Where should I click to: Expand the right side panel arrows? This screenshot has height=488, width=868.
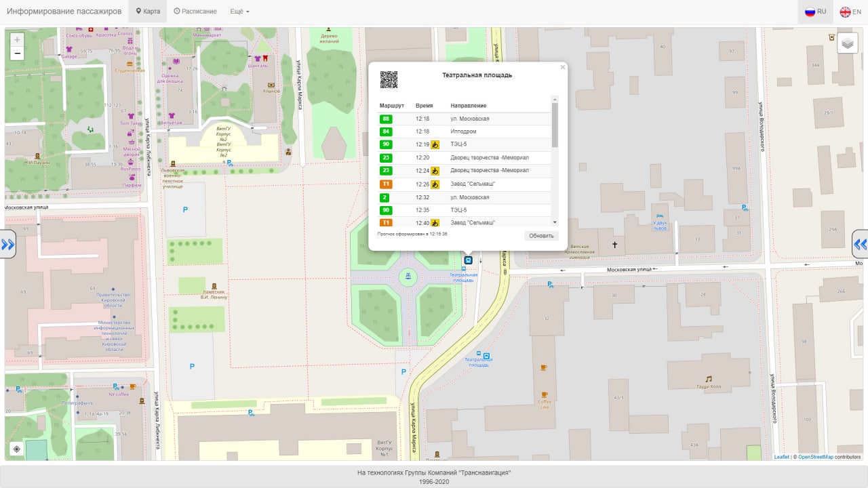click(x=860, y=244)
